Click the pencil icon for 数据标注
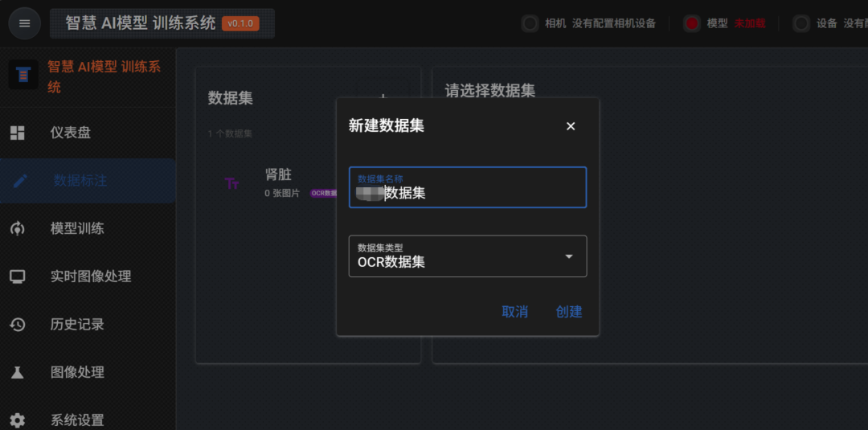 pyautogui.click(x=20, y=180)
